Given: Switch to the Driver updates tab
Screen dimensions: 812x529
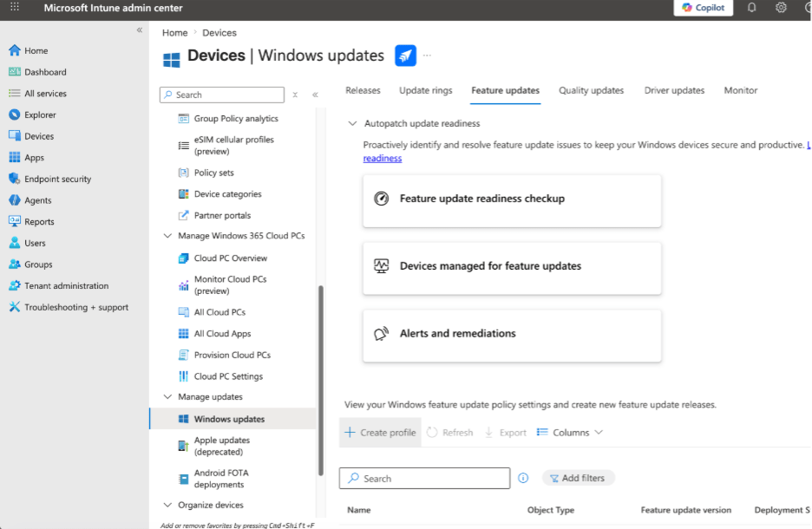Looking at the screenshot, I should (x=674, y=90).
